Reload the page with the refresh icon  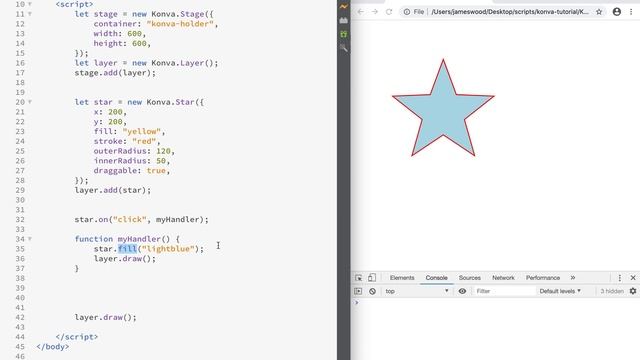coord(389,12)
